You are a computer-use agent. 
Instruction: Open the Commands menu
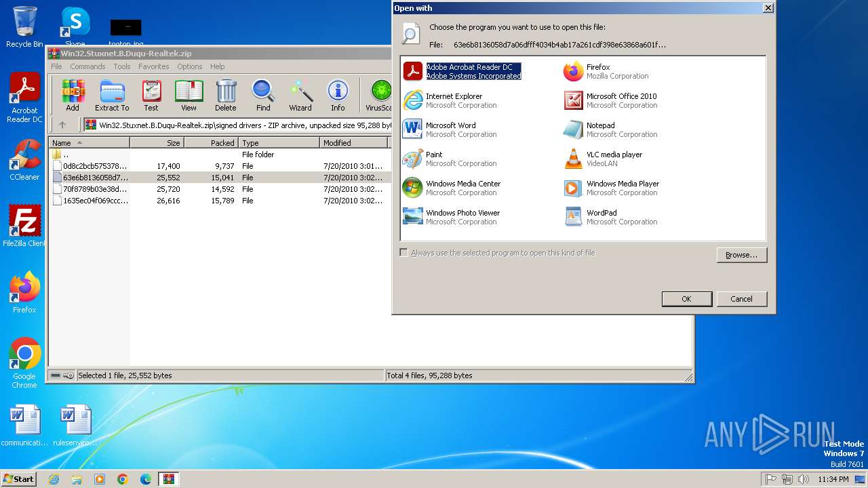[x=87, y=66]
